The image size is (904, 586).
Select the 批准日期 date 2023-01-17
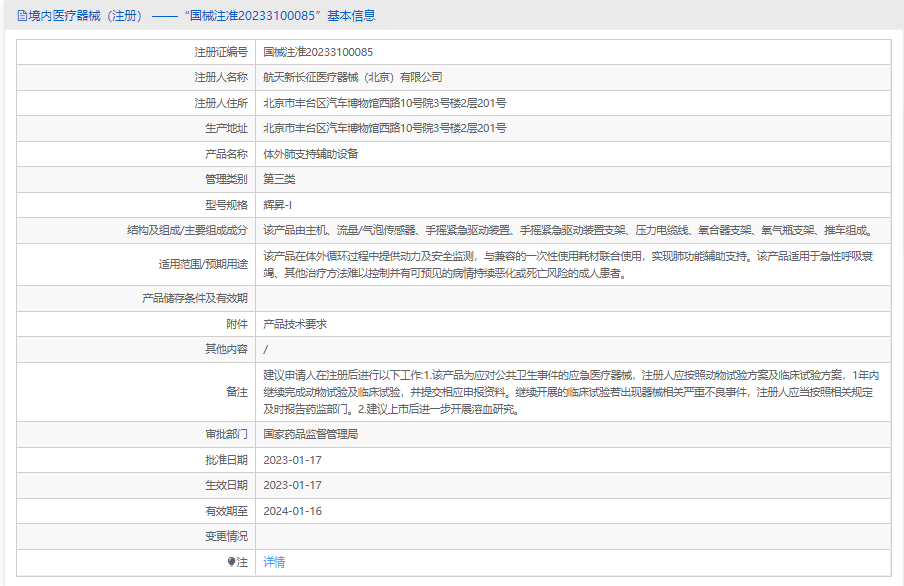292,460
